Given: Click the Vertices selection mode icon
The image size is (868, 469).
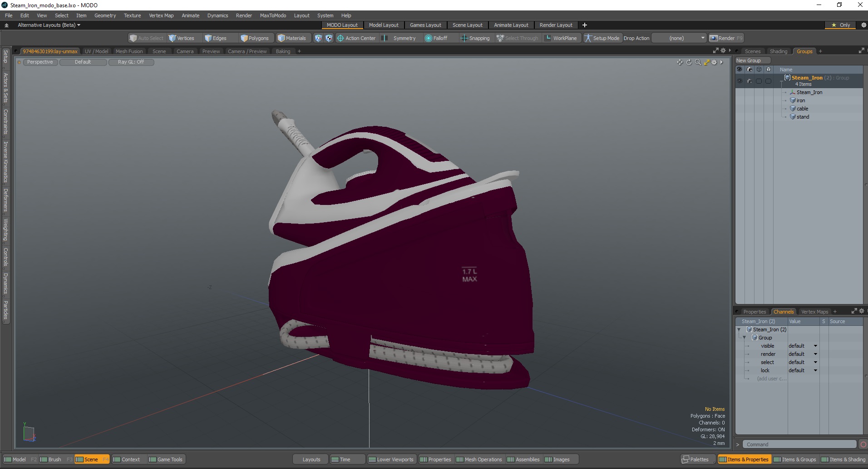Looking at the screenshot, I should pos(173,38).
